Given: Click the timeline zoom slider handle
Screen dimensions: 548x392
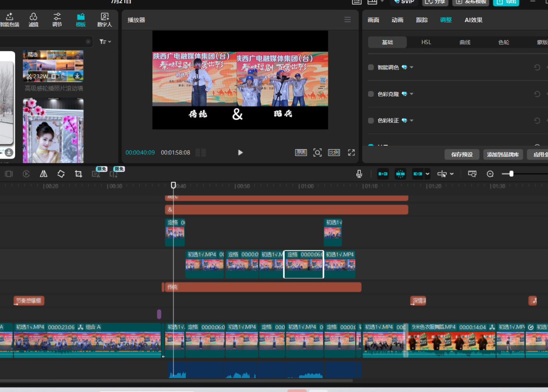Looking at the screenshot, I should point(511,174).
